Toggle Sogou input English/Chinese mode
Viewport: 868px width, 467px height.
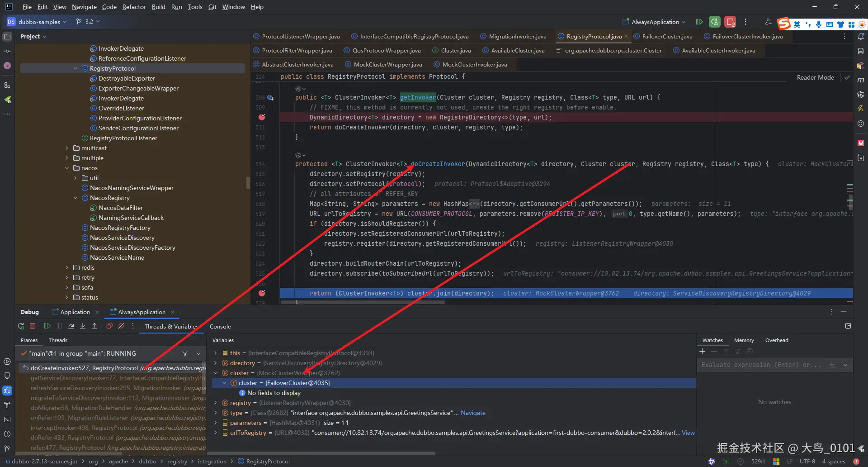click(797, 24)
